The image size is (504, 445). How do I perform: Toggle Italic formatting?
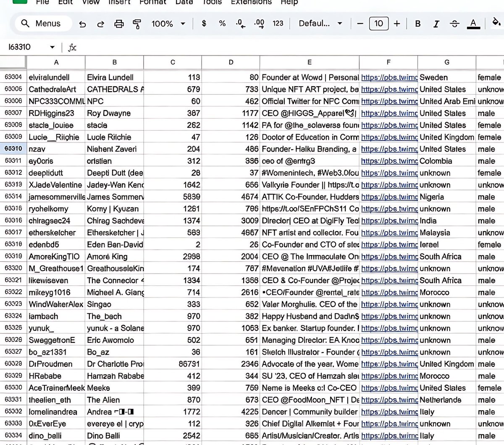[x=436, y=24]
